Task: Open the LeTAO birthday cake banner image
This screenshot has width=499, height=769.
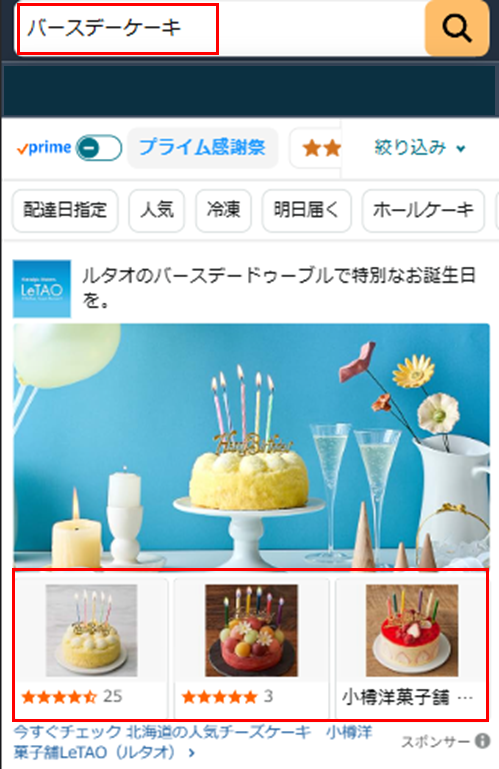Action: tap(251, 445)
